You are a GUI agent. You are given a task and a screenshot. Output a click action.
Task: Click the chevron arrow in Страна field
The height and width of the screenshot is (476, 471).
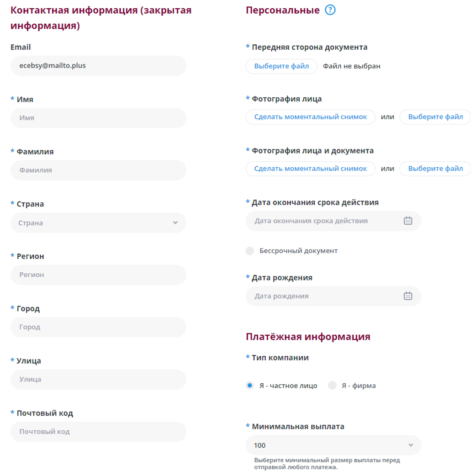click(x=175, y=222)
